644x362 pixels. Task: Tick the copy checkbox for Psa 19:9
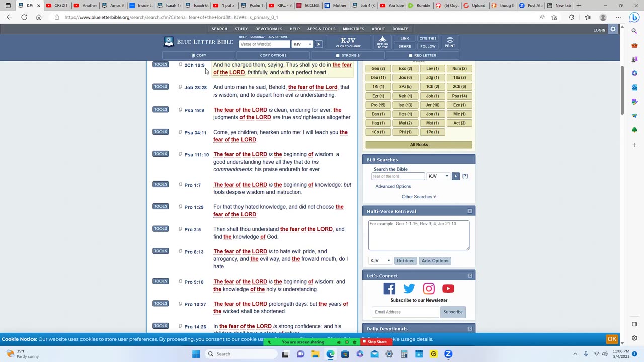(x=180, y=110)
